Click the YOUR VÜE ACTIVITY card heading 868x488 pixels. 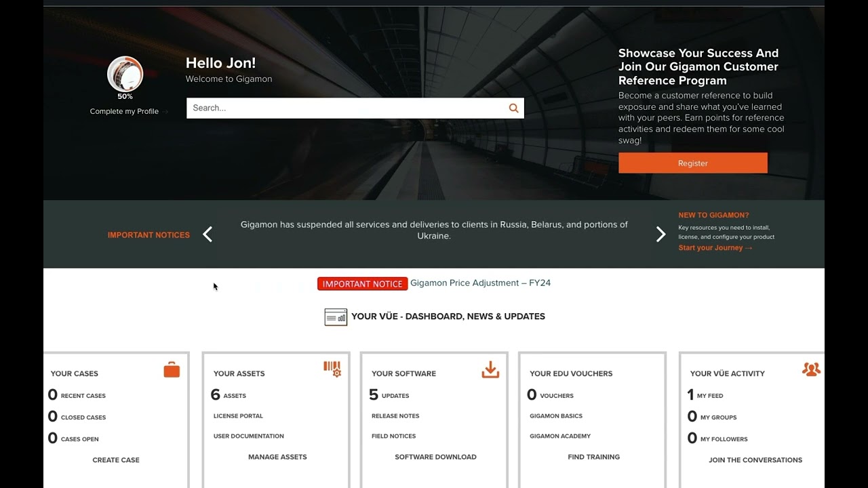tap(728, 373)
